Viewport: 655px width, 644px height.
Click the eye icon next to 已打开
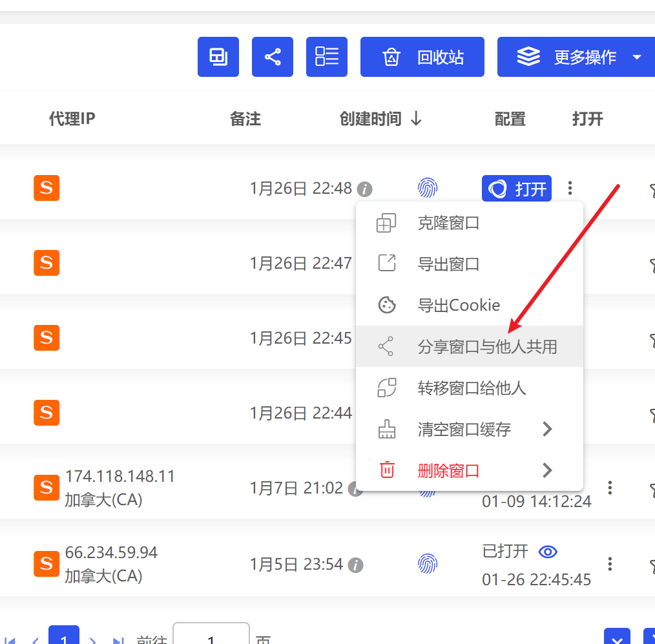coord(548,552)
